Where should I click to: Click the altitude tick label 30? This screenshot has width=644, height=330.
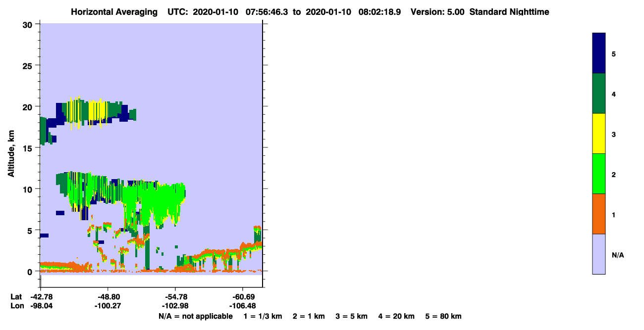[29, 24]
